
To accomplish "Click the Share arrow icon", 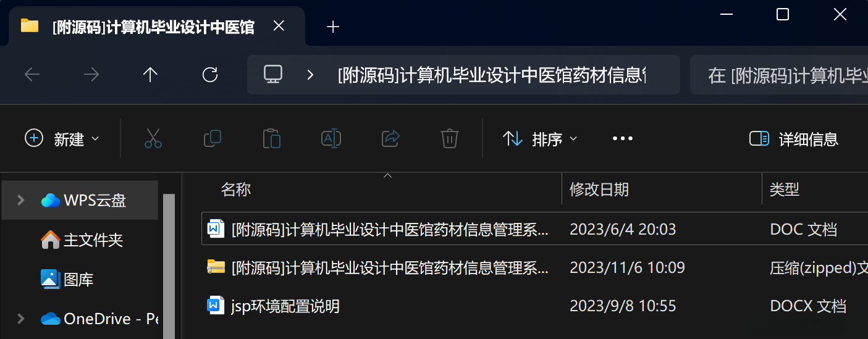I will coord(390,138).
